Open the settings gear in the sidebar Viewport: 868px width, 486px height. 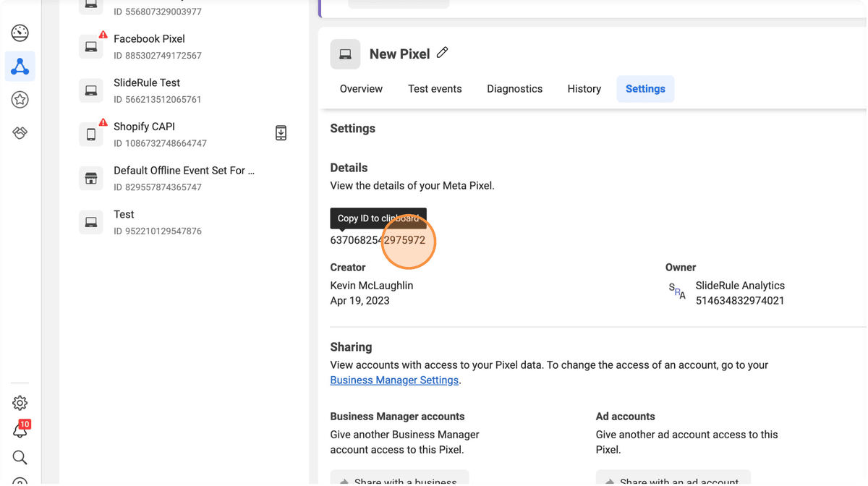[x=20, y=403]
